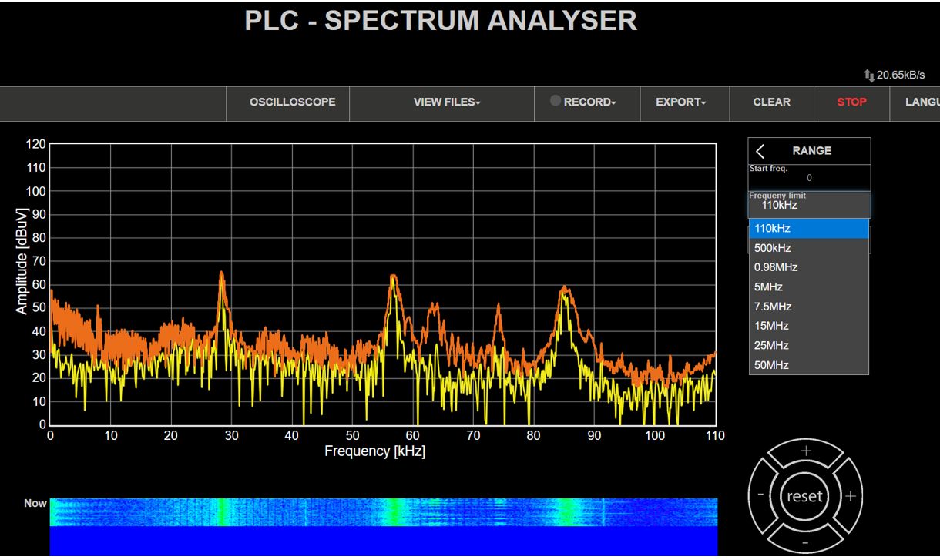Open the OSCILLOSCOPE view
This screenshot has height=560, width=940.
287,102
